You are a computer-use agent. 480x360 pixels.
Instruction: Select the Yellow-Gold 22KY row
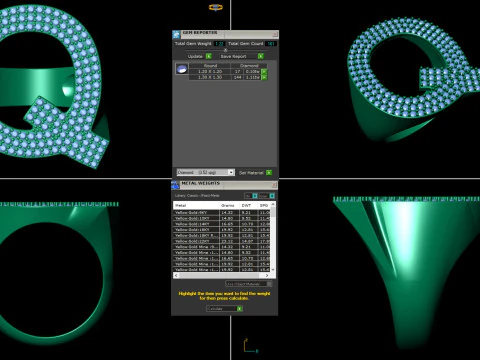point(222,241)
